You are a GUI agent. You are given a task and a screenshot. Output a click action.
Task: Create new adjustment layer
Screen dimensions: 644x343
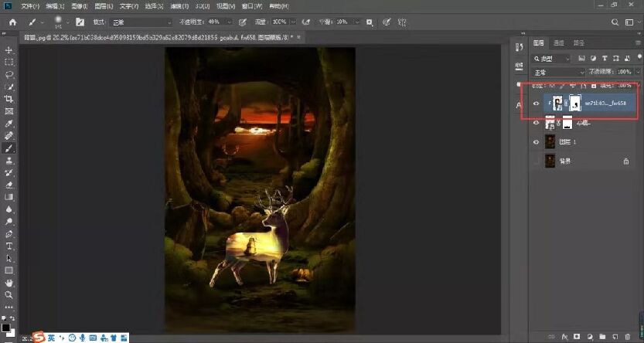click(589, 337)
